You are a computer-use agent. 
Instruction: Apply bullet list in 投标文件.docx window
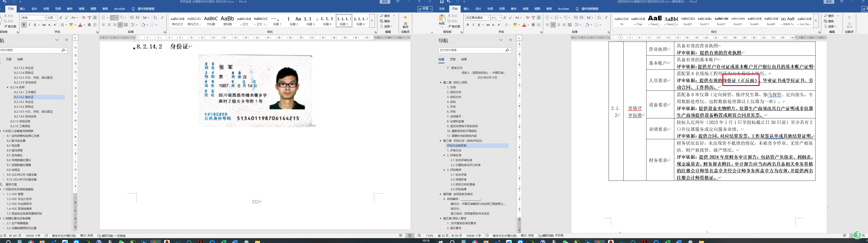tap(104, 18)
